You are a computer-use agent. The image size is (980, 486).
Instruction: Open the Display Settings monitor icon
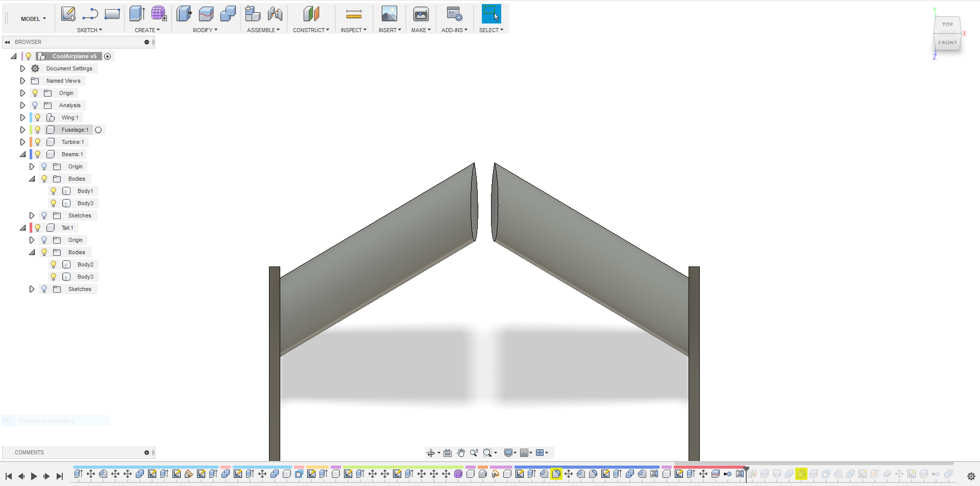coord(508,453)
